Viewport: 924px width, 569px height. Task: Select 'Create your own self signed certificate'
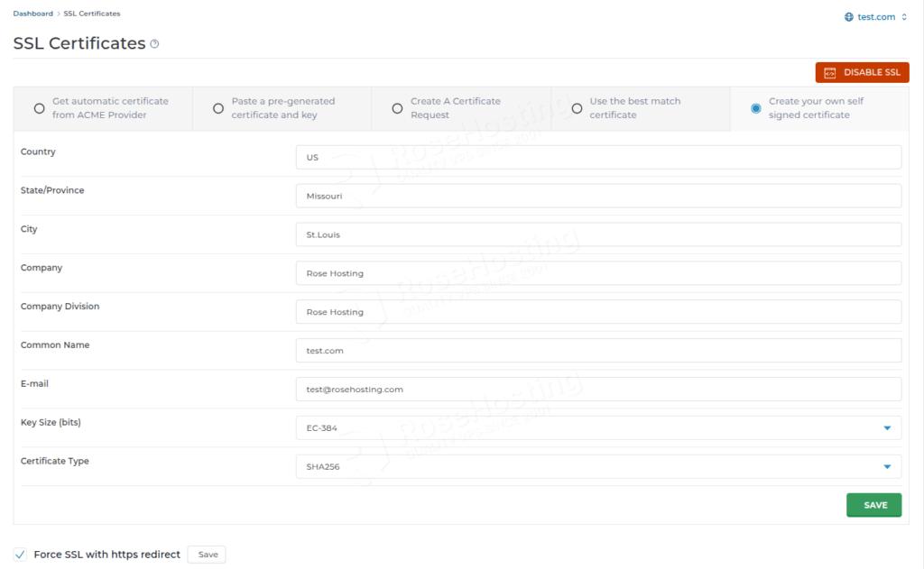(756, 108)
